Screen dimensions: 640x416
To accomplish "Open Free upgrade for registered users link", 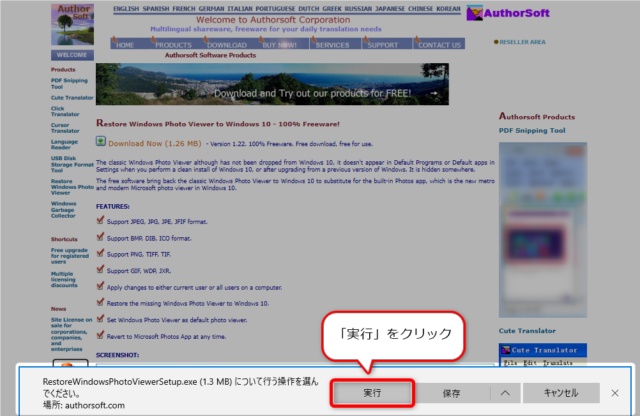I will pyautogui.click(x=69, y=256).
